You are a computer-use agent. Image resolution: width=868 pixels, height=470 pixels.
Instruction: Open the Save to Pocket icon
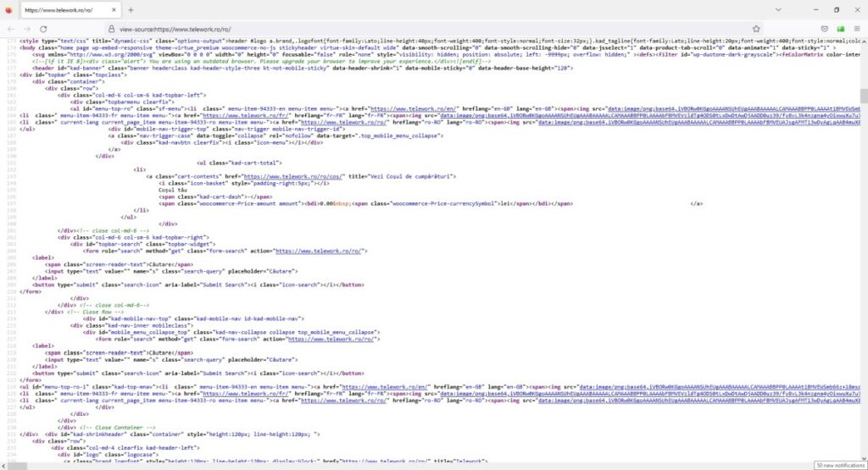coord(824,29)
